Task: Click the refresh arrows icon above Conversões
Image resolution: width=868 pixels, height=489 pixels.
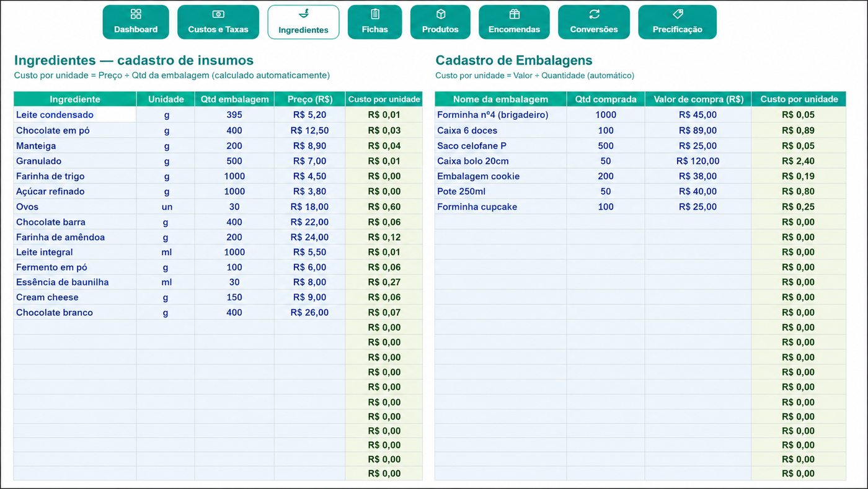Action: coord(594,14)
